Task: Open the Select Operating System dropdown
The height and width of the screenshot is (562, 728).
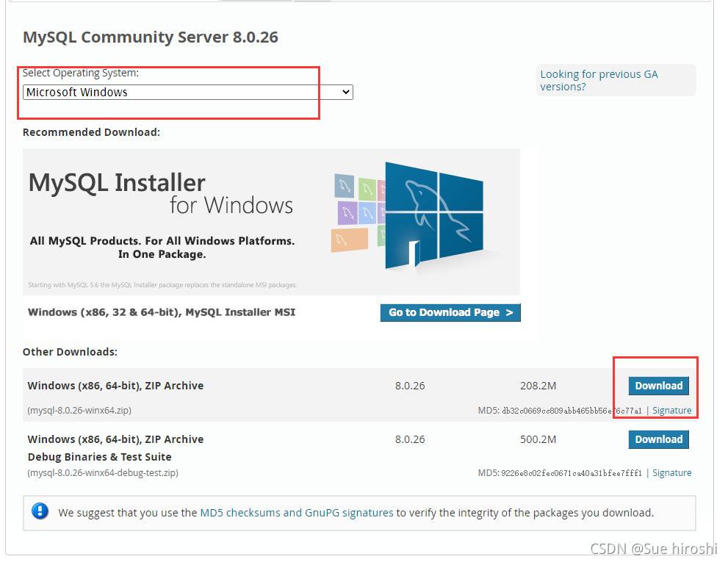Action: tap(187, 93)
